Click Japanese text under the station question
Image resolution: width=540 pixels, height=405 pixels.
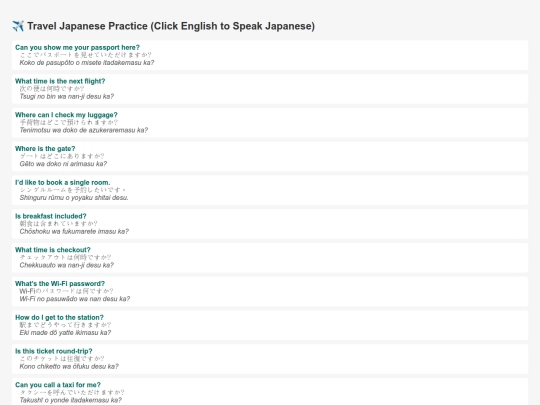coord(65,325)
